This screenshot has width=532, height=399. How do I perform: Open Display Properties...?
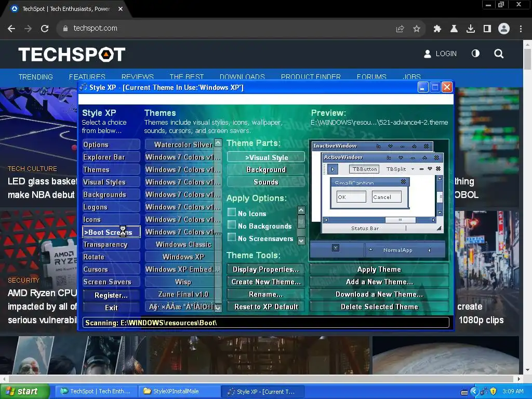pyautogui.click(x=266, y=270)
